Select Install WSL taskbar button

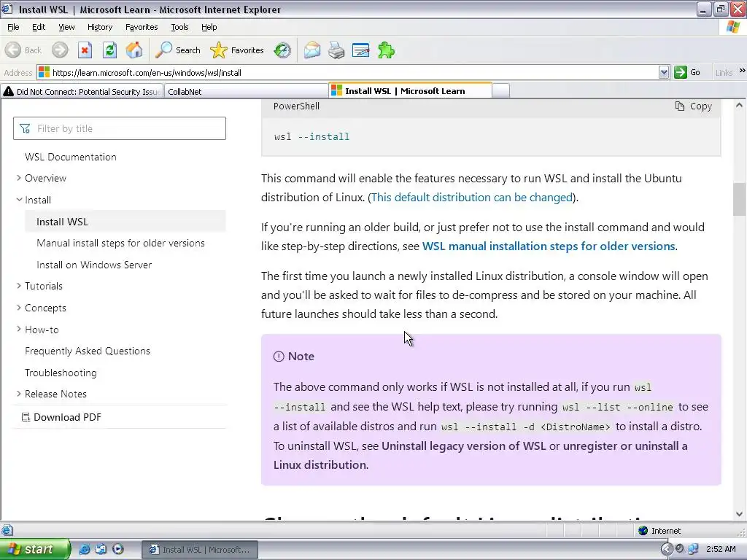tap(200, 549)
